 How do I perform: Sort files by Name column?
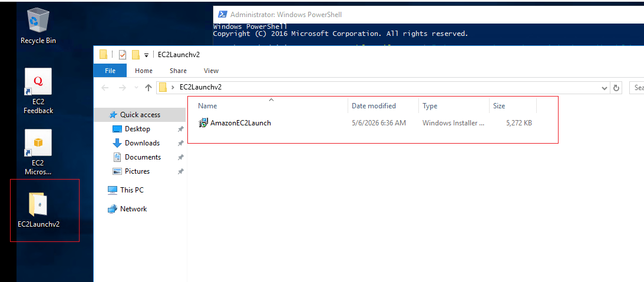271,106
